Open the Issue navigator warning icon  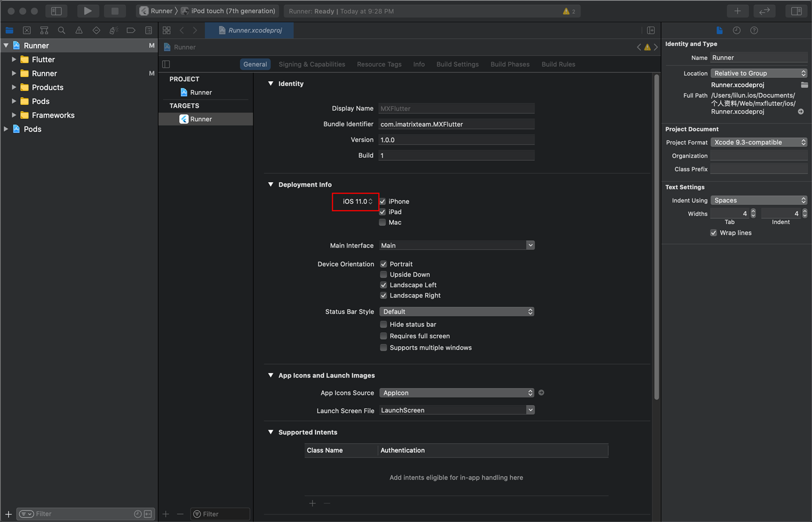79,30
